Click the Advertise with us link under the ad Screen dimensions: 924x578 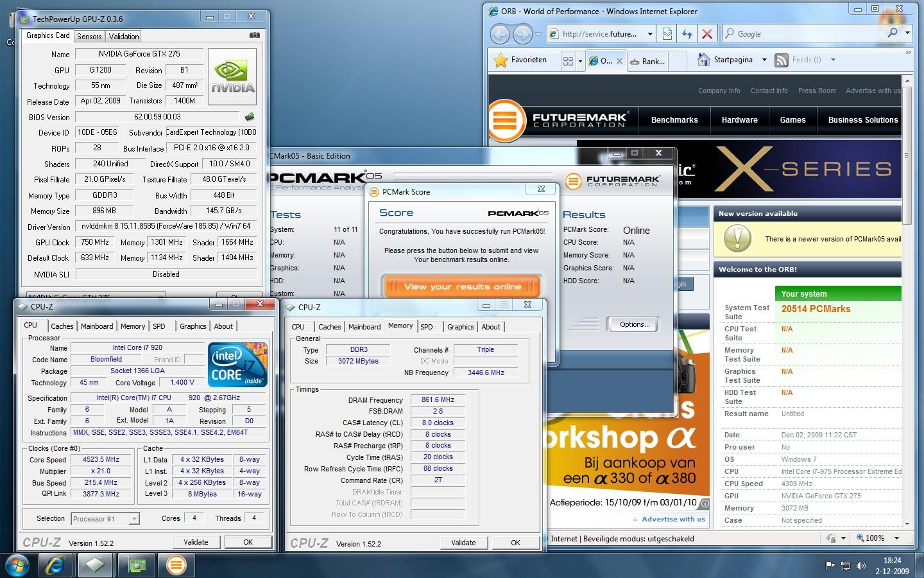click(x=672, y=520)
